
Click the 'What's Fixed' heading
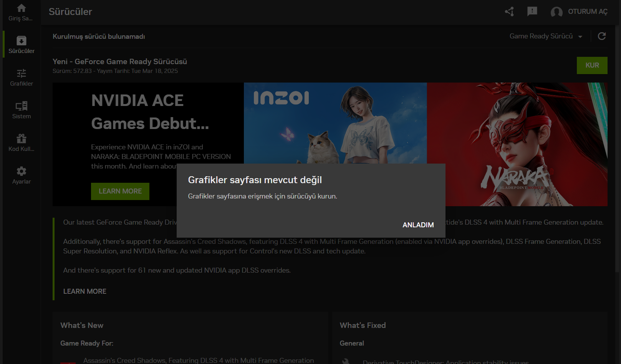363,325
